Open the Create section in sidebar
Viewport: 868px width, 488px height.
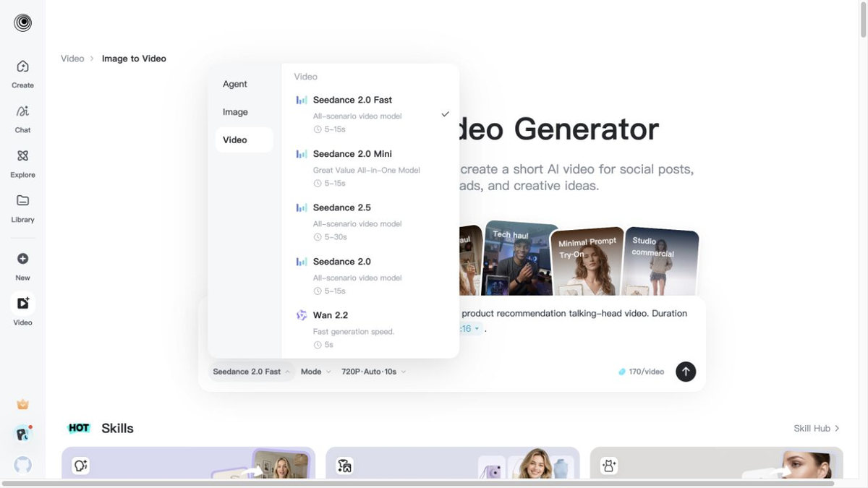pos(22,73)
